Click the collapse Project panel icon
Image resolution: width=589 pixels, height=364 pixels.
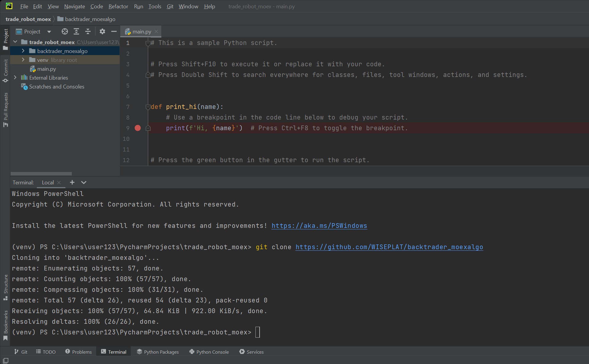[114, 32]
